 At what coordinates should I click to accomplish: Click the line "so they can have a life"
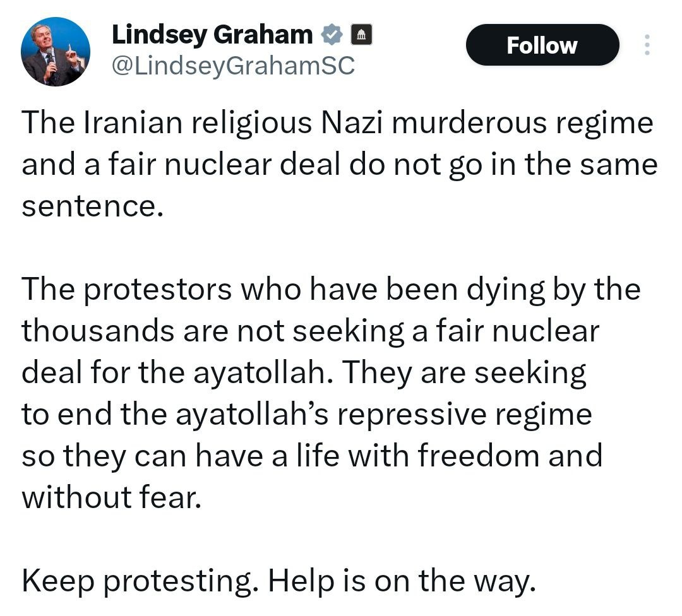(312, 456)
